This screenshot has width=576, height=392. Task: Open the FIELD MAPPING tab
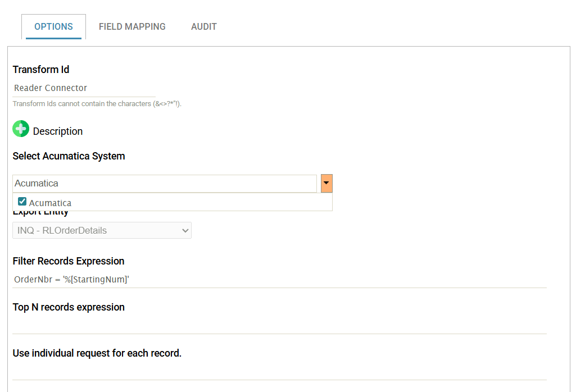(132, 26)
